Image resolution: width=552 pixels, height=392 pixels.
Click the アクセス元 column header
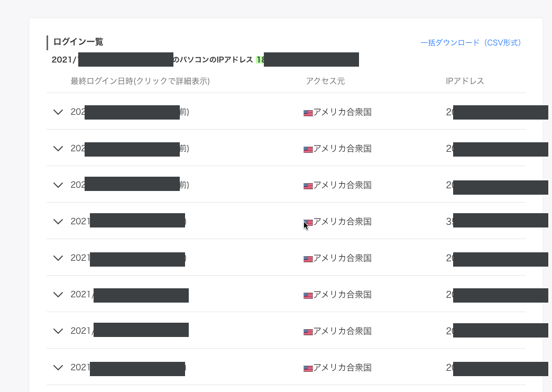325,81
